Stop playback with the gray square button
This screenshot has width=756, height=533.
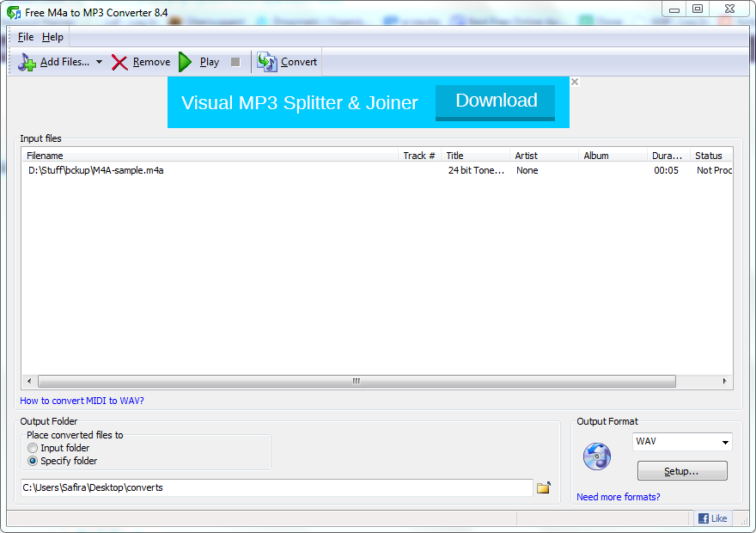pyautogui.click(x=235, y=62)
